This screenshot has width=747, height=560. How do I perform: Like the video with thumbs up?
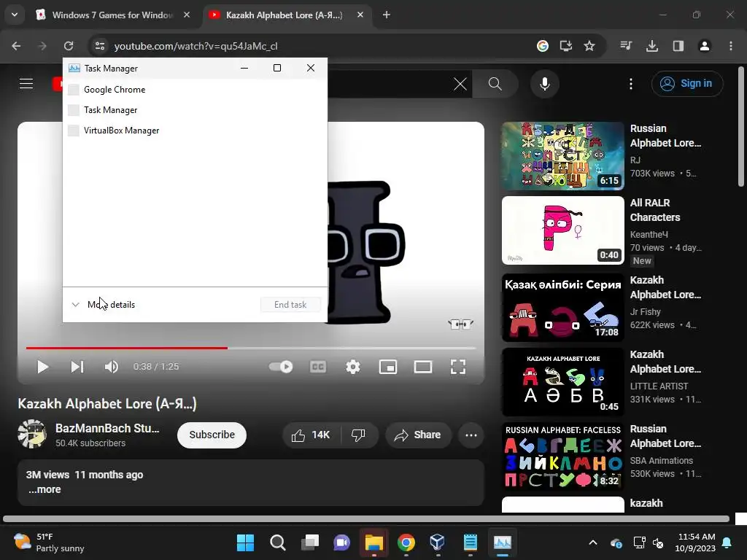coord(311,435)
